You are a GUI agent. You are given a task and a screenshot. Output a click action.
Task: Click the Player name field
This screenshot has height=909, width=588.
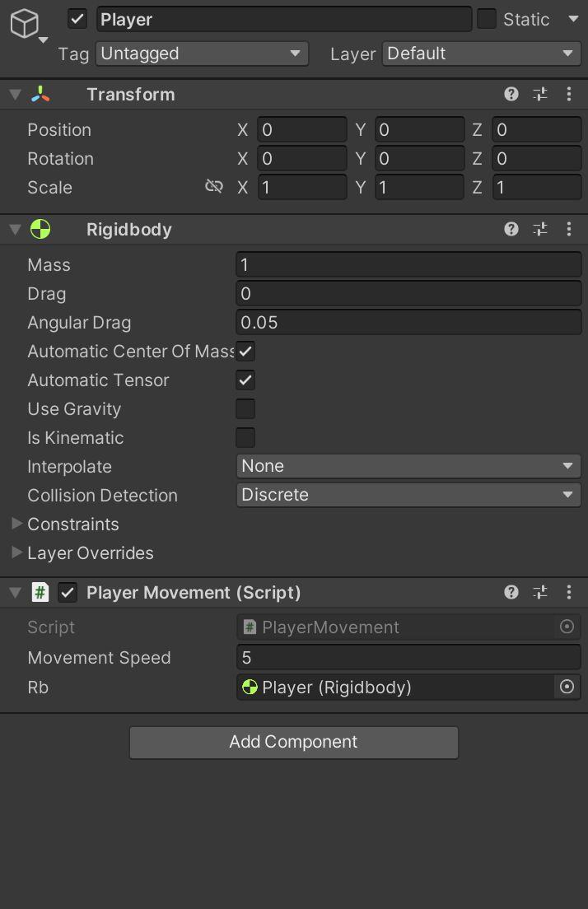coord(283,19)
